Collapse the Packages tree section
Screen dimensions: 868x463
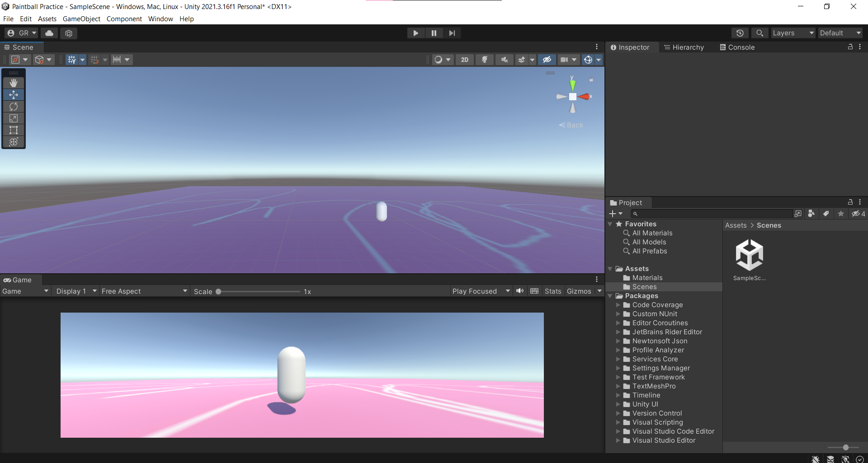pyautogui.click(x=610, y=296)
